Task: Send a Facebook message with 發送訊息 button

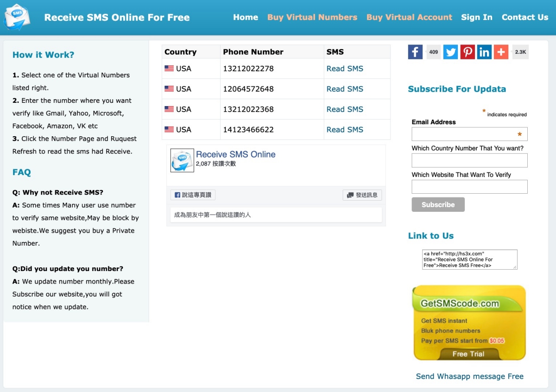Action: point(362,195)
